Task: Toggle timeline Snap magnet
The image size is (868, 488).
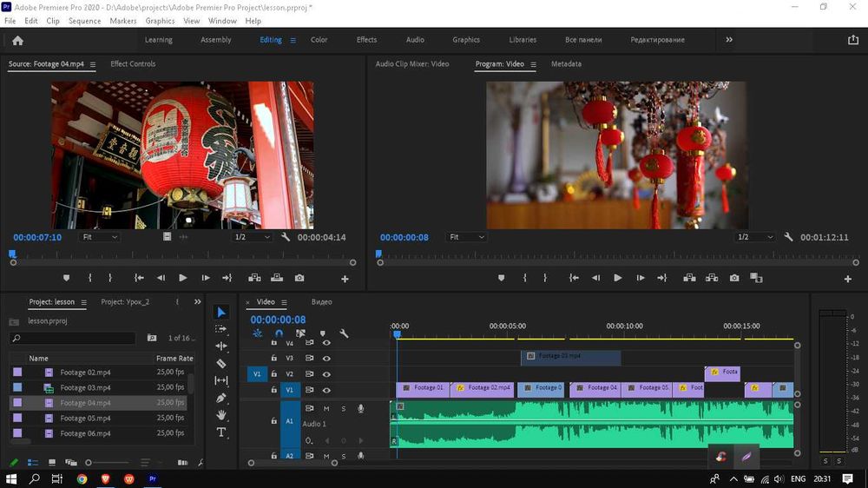Action: 279,333
